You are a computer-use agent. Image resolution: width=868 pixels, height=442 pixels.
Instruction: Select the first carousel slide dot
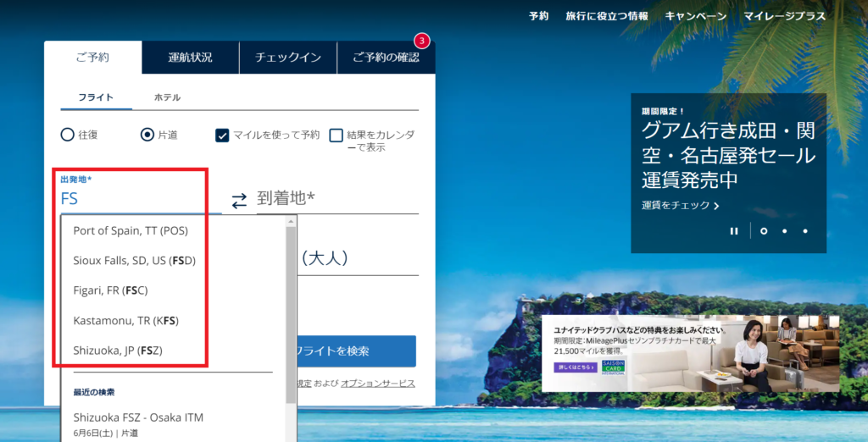(764, 231)
